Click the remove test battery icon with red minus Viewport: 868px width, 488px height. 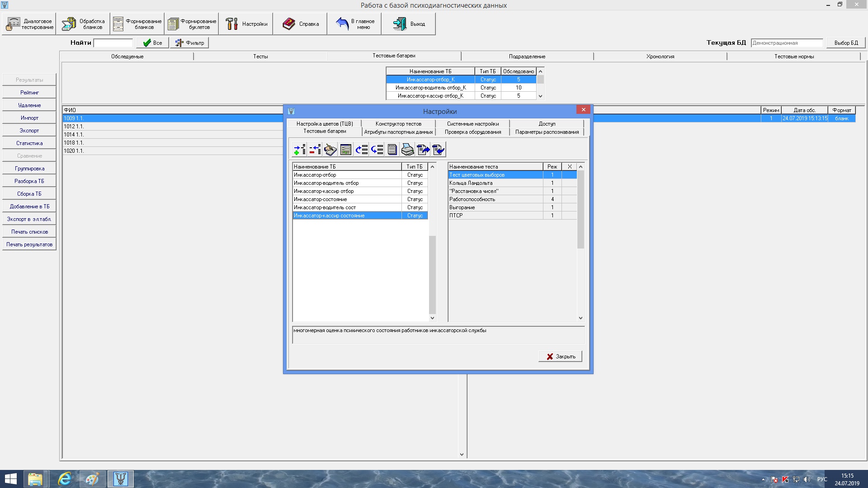point(315,150)
